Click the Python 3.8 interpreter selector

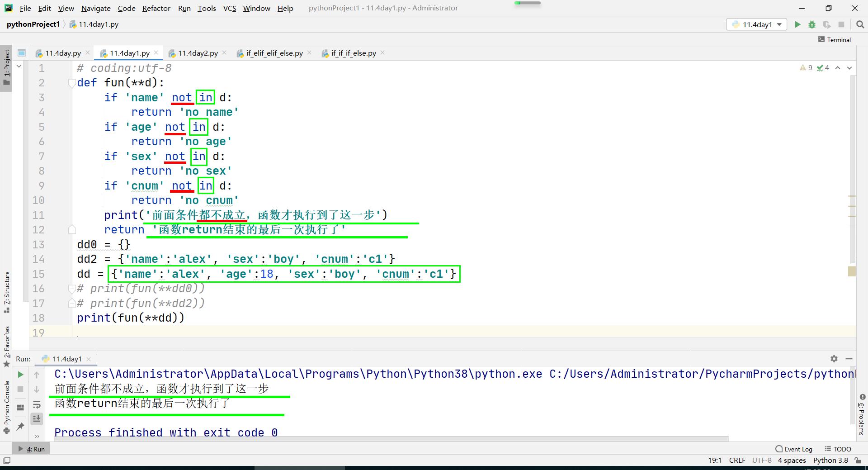point(830,461)
